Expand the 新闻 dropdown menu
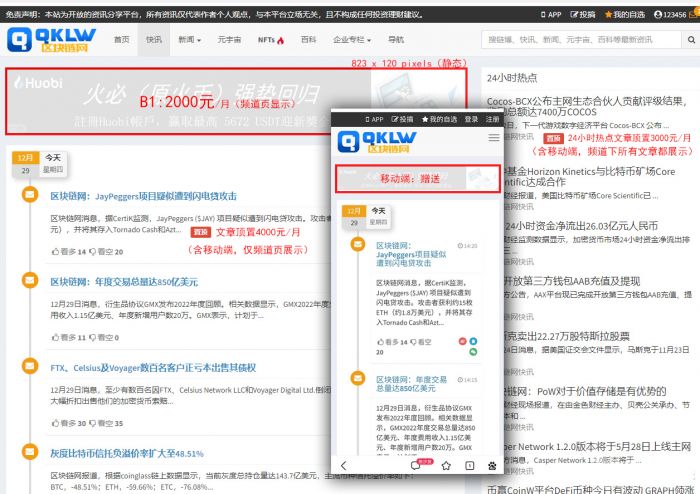 point(189,40)
